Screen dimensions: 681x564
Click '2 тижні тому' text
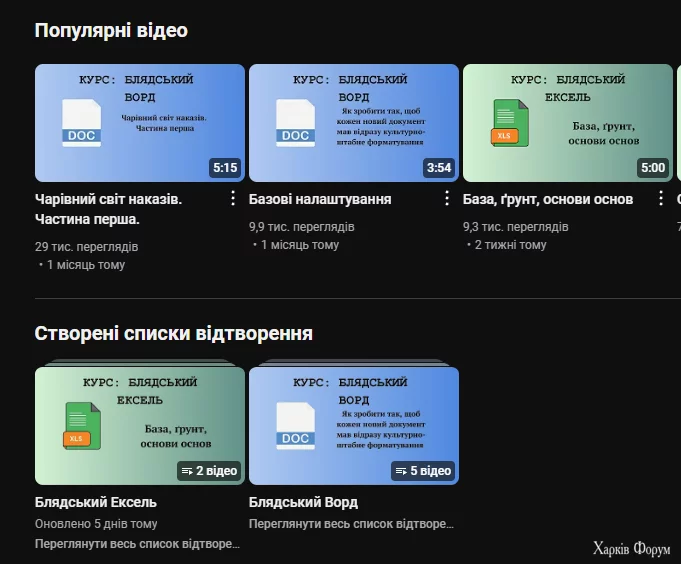[x=510, y=245]
